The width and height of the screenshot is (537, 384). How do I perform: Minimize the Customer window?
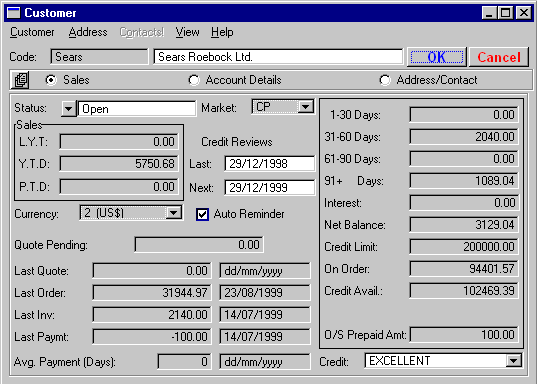[489, 13]
